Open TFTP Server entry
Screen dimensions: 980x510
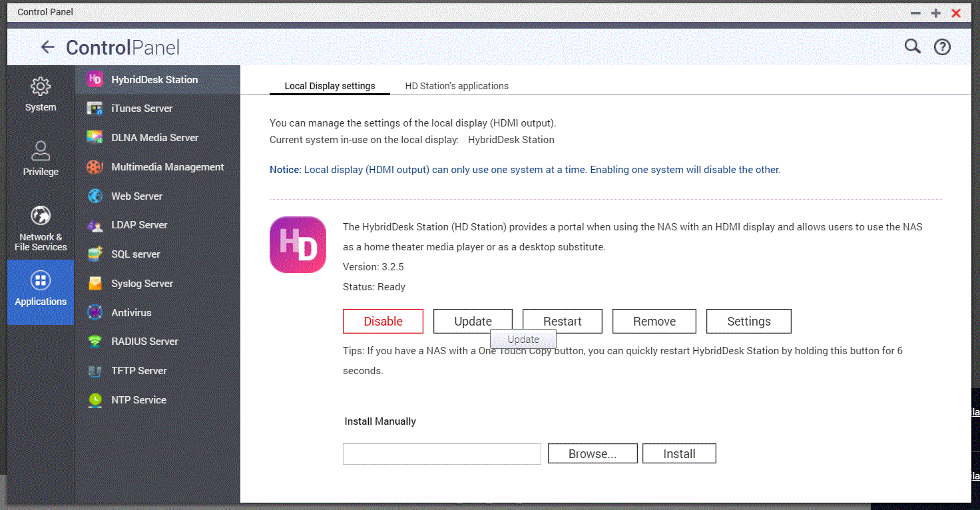tap(157, 371)
